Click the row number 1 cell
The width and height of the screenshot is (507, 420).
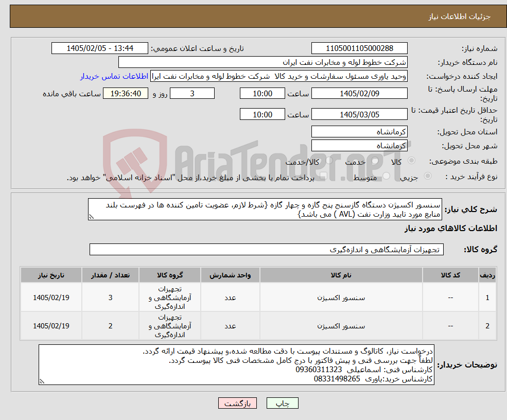pos(487,297)
